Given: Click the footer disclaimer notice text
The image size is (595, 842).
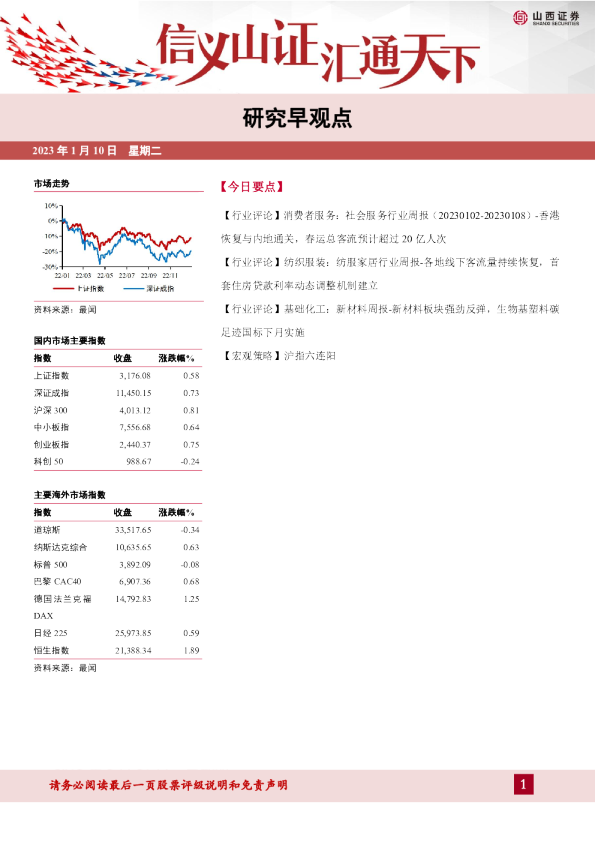Looking at the screenshot, I should [x=169, y=785].
